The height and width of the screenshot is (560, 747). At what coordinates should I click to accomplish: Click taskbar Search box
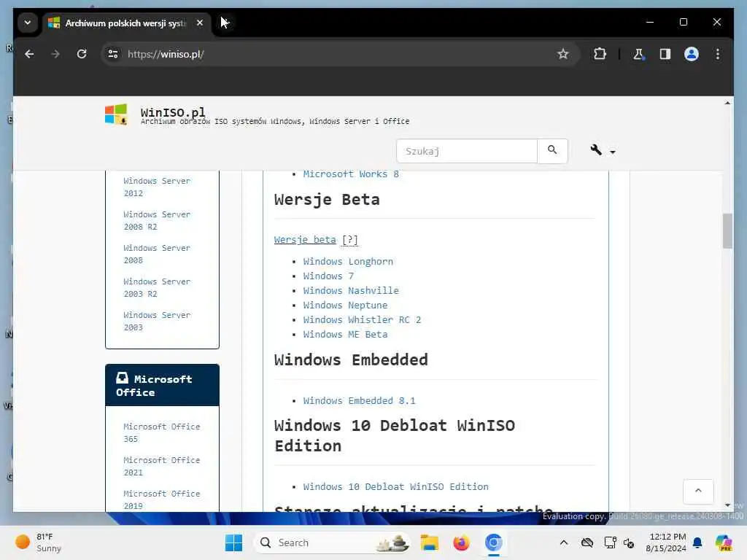pos(332,542)
